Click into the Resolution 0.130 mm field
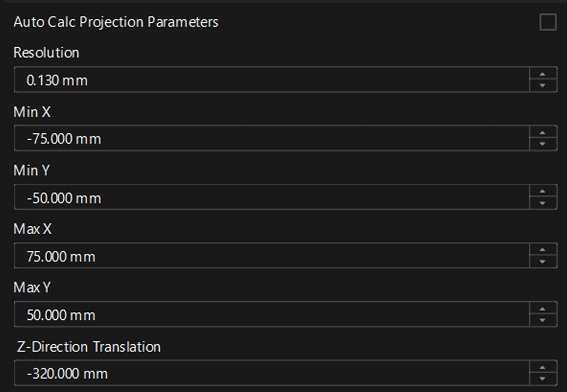This screenshot has width=567, height=392. (x=272, y=79)
